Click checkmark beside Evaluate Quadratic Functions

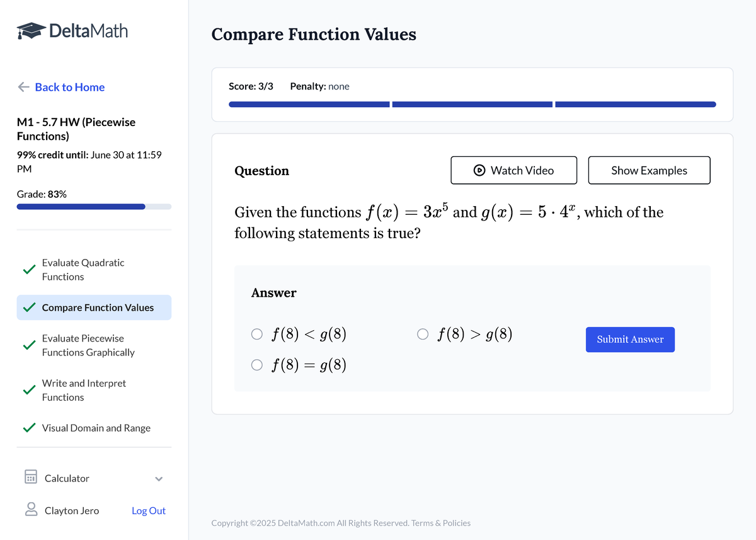[28, 270]
